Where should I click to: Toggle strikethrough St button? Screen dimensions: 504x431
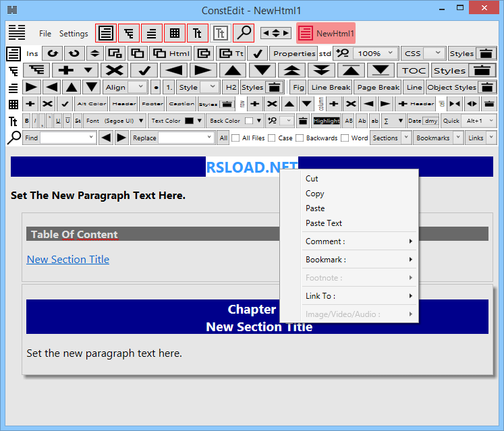78,121
